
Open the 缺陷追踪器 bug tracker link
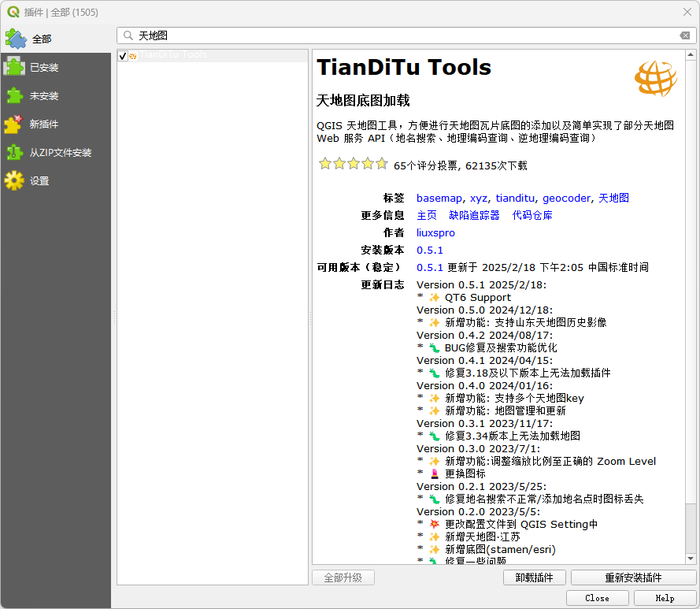(474, 215)
